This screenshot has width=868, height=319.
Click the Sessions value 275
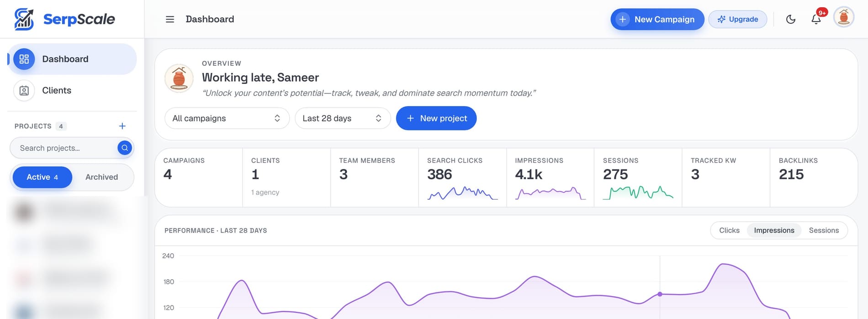(x=615, y=175)
